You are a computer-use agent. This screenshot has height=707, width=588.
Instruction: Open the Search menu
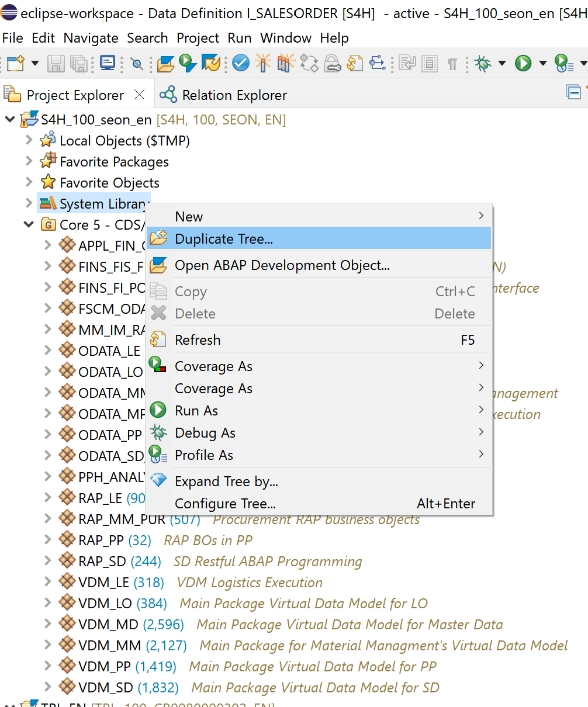tap(147, 38)
